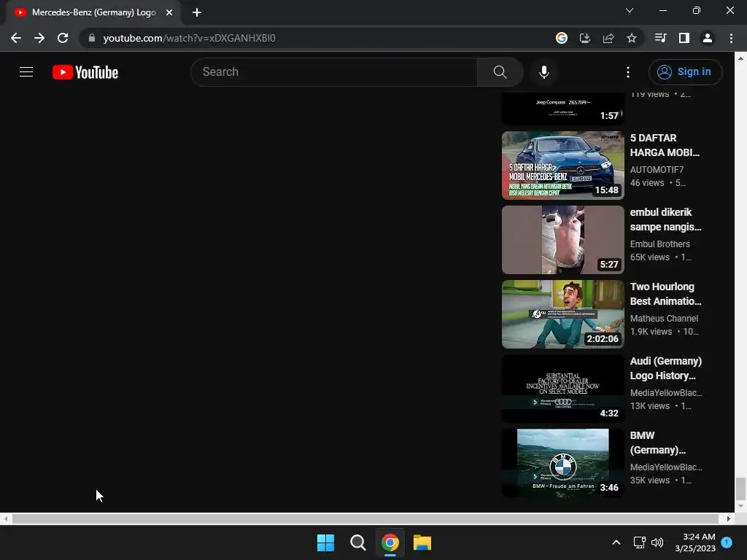Viewport: 747px width, 560px height.
Task: Click the Sign in button
Action: pos(685,72)
